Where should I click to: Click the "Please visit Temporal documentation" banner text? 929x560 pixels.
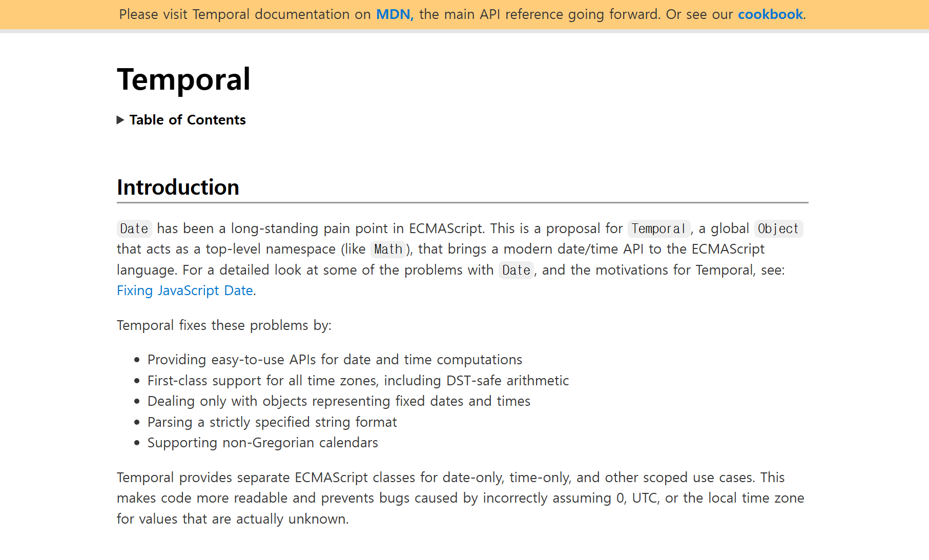tap(244, 14)
